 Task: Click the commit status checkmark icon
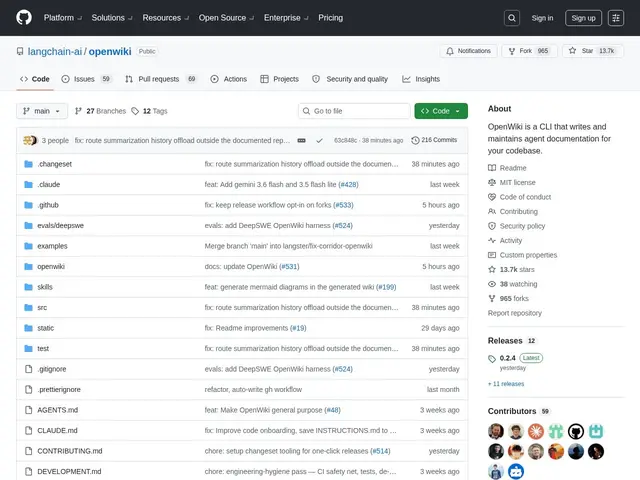pyautogui.click(x=319, y=140)
